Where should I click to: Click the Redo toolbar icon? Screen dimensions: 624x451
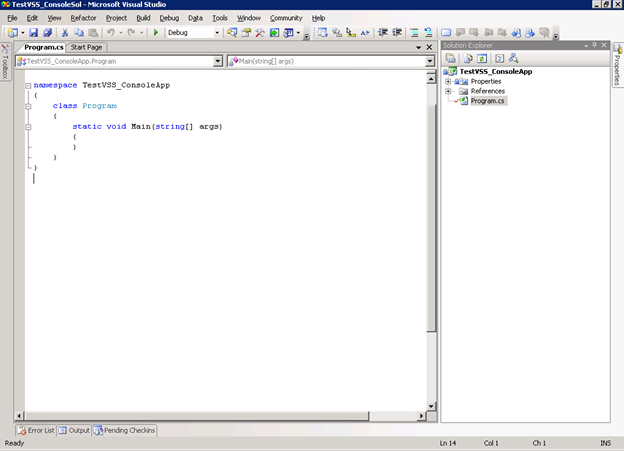pyautogui.click(x=131, y=33)
